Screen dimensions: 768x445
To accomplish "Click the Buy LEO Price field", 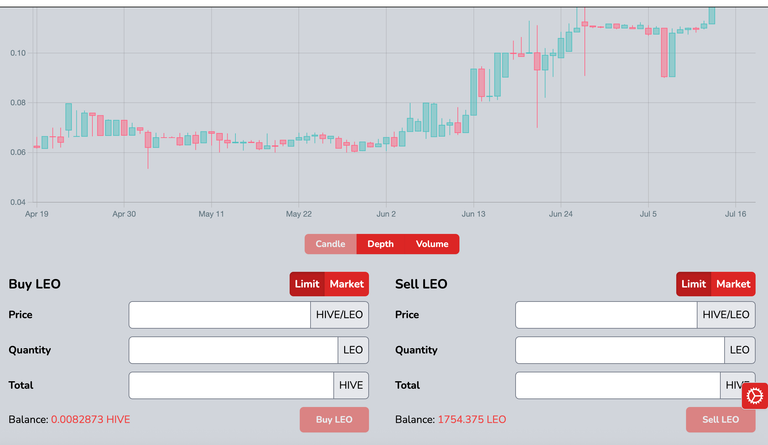I will pyautogui.click(x=219, y=315).
